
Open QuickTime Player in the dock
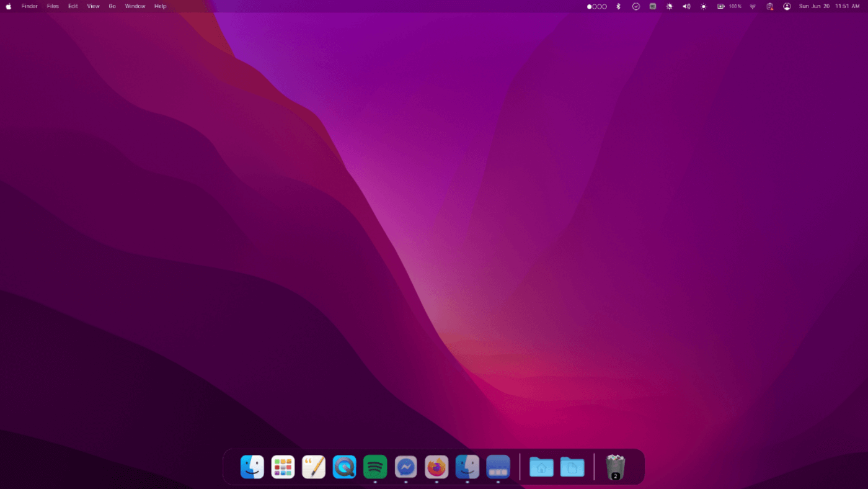point(344,467)
